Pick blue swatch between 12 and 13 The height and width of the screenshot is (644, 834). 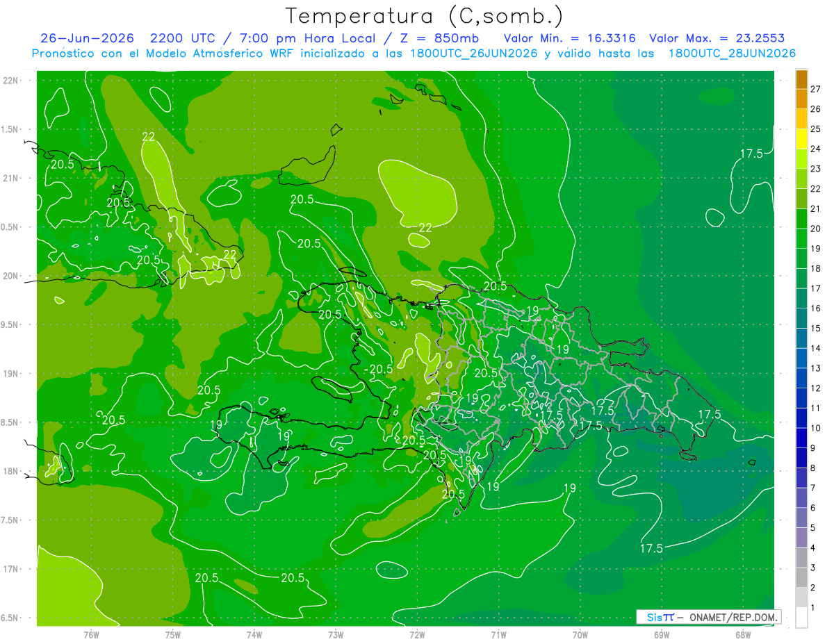pos(801,379)
